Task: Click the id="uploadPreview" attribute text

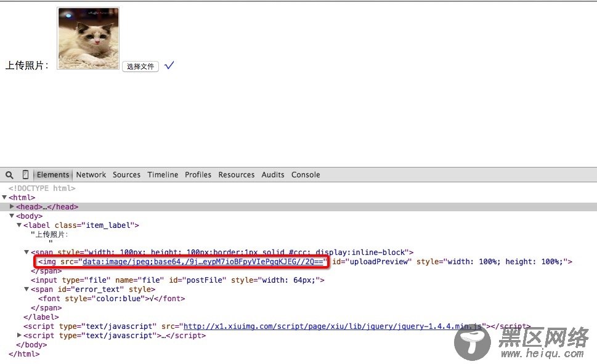Action: [x=372, y=262]
